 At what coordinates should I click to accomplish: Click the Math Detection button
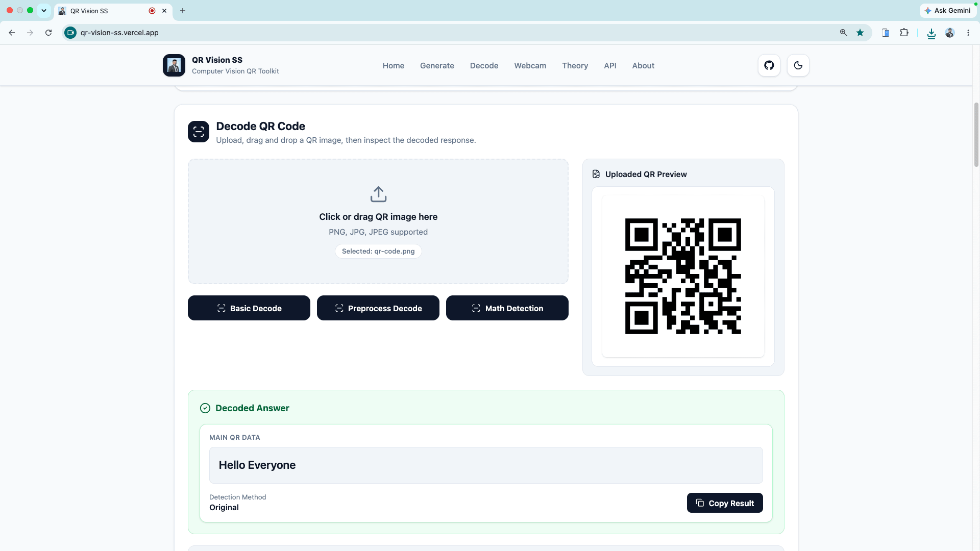(x=507, y=308)
